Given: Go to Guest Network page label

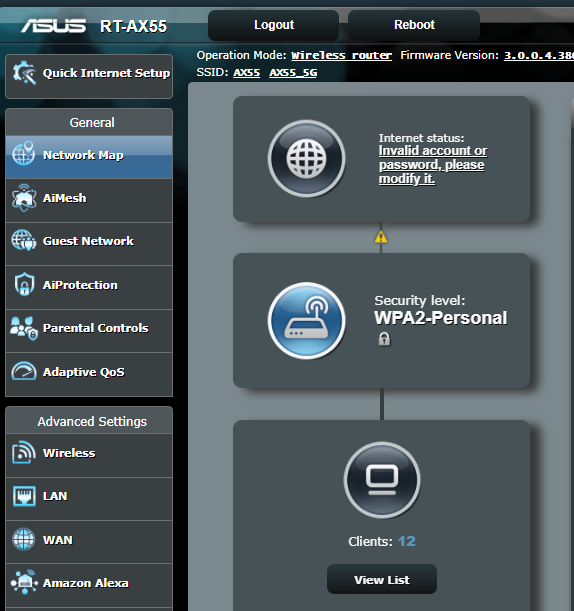Looking at the screenshot, I should [x=88, y=241].
